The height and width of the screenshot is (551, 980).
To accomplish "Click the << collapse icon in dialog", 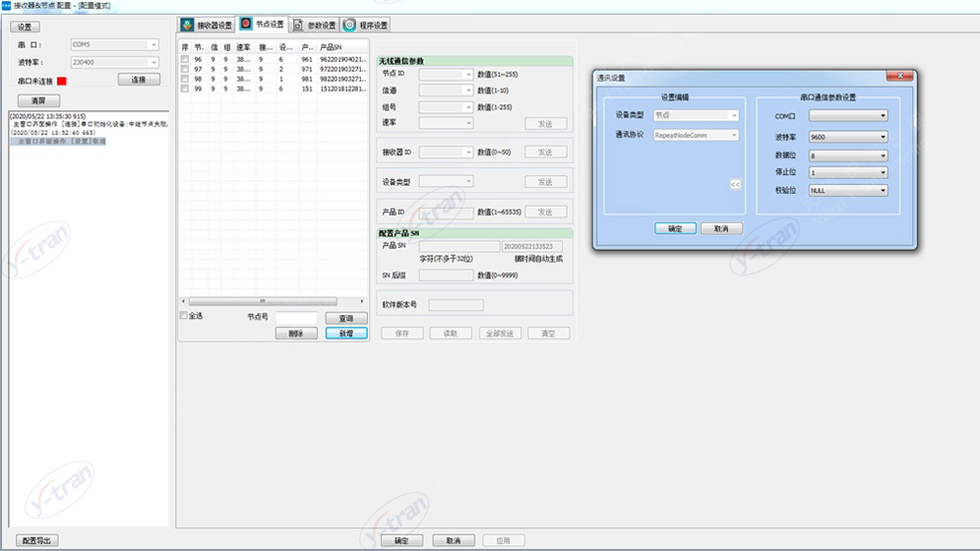I will 735,184.
